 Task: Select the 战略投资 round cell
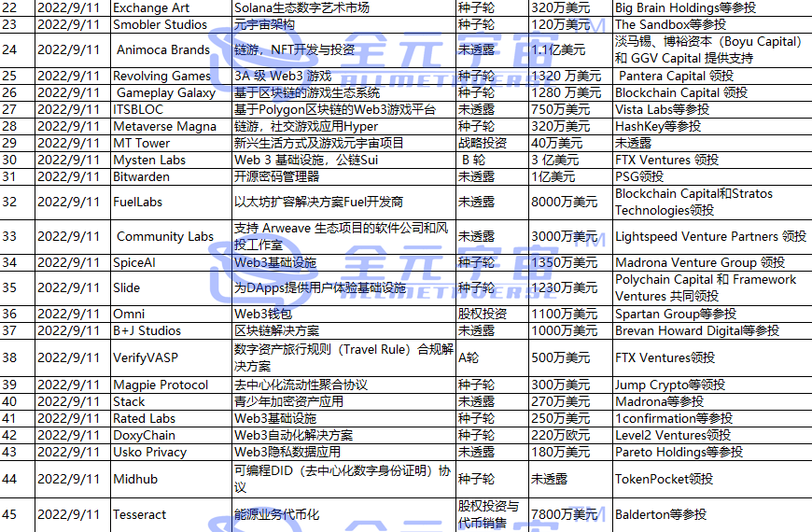(x=493, y=144)
